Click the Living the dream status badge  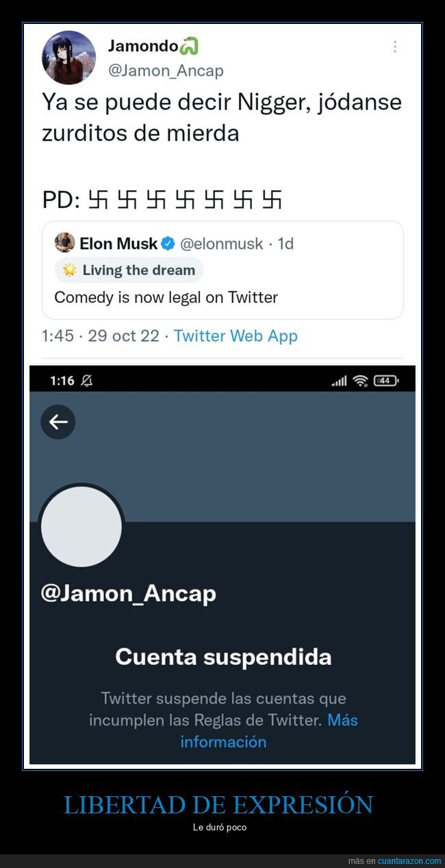(129, 270)
